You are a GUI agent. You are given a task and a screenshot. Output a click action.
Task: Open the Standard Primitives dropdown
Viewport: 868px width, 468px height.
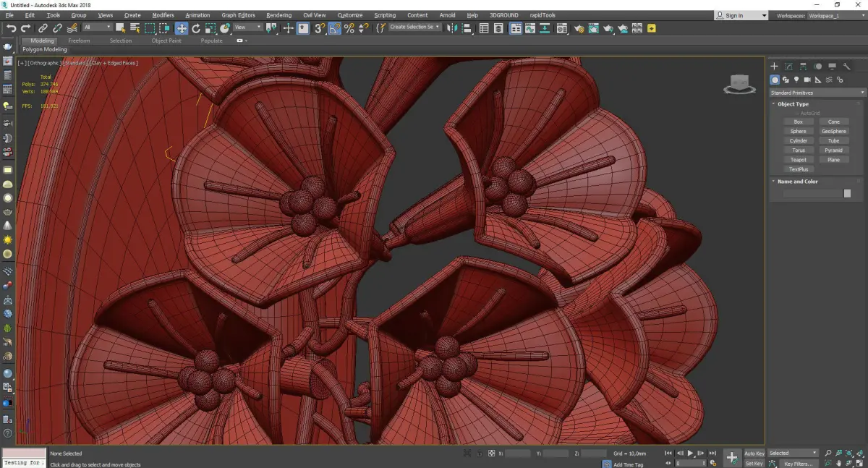817,93
